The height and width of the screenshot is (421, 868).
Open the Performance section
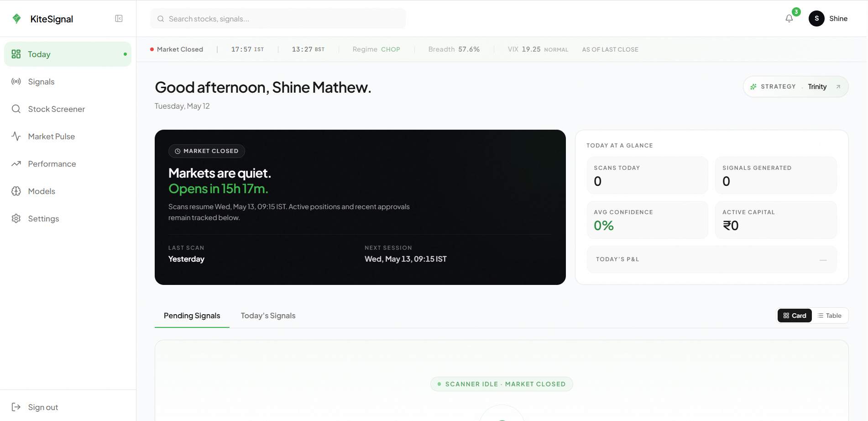tap(68, 164)
